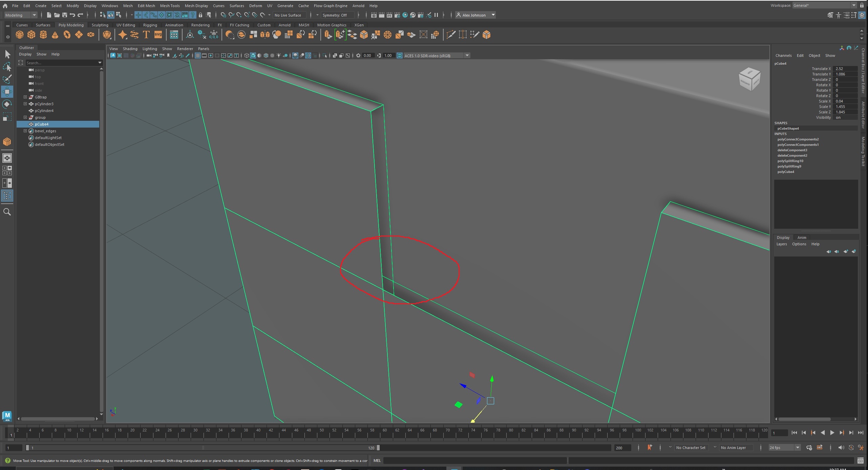Click the Mirror shelf icon
The height and width of the screenshot is (470, 868).
point(265,35)
